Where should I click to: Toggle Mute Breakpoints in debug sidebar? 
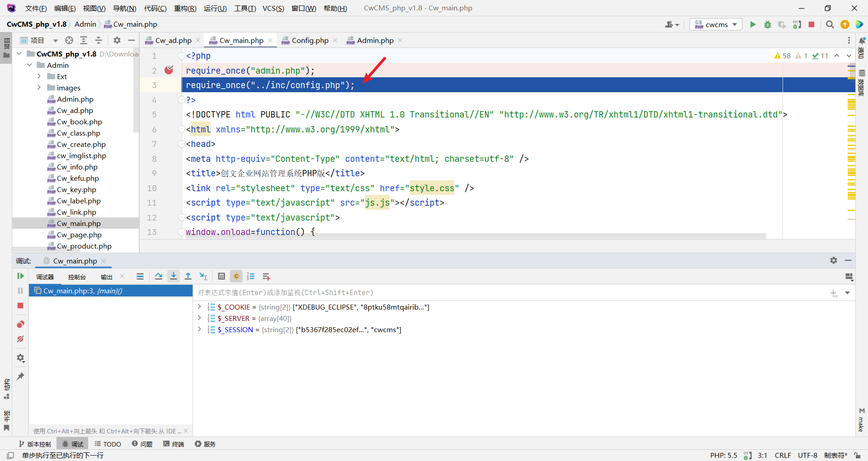coord(20,339)
